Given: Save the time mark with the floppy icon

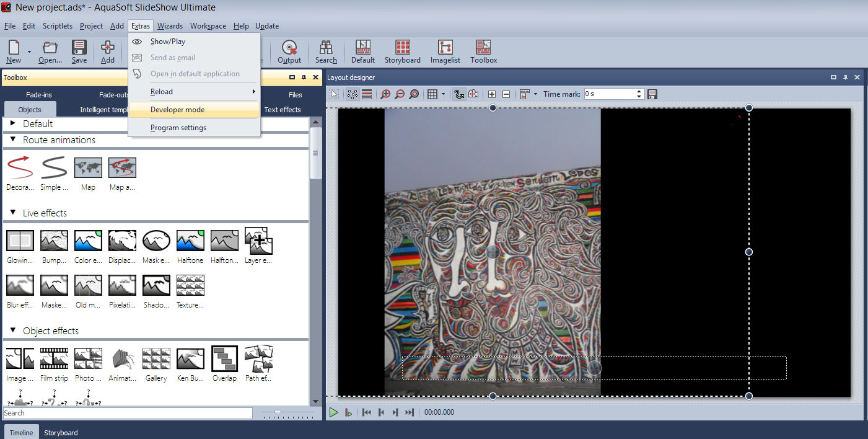Looking at the screenshot, I should coord(652,94).
